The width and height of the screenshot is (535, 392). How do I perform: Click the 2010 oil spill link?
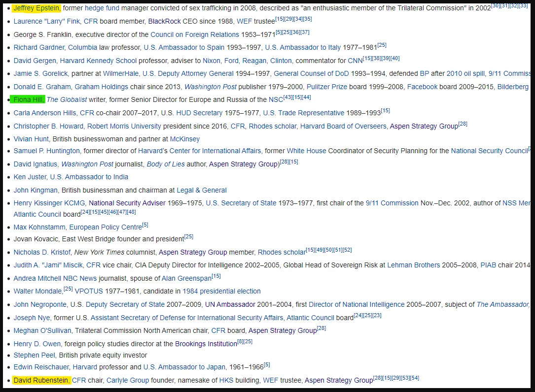tap(466, 74)
